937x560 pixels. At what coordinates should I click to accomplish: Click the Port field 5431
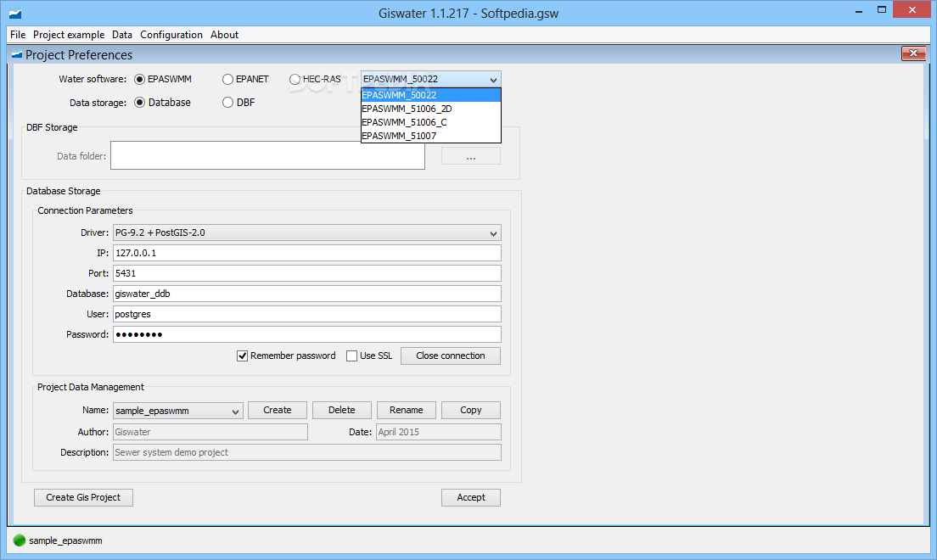(306, 273)
